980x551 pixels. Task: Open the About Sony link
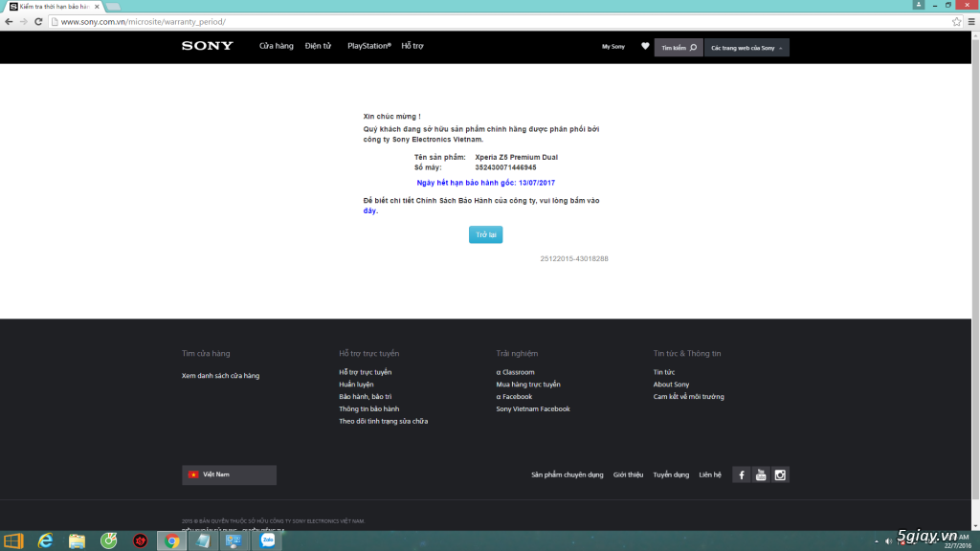(x=671, y=385)
